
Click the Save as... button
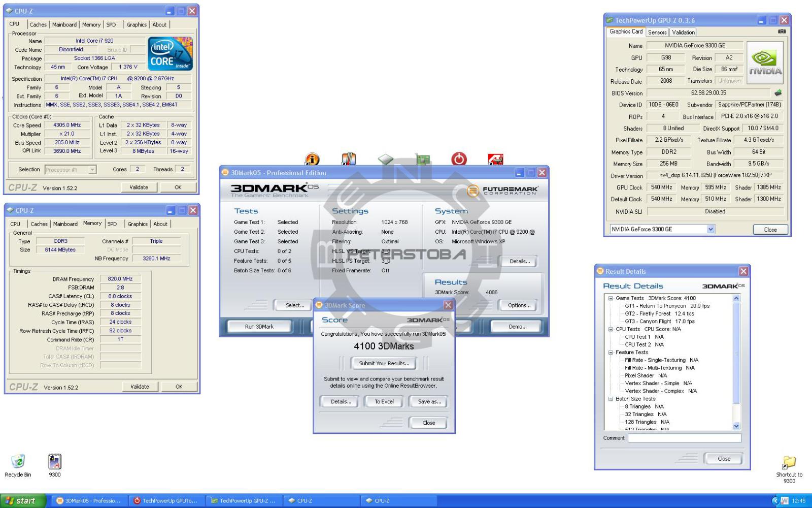pyautogui.click(x=429, y=401)
